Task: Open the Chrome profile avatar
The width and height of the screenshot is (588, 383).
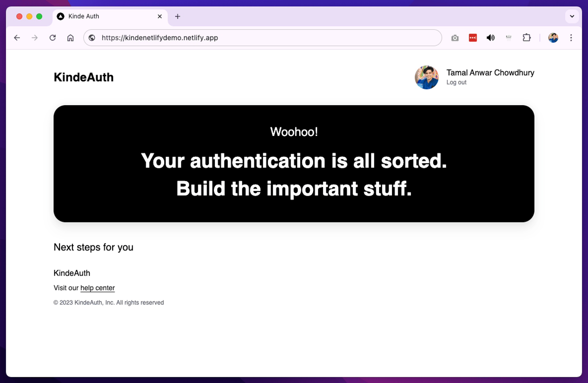Action: point(553,38)
